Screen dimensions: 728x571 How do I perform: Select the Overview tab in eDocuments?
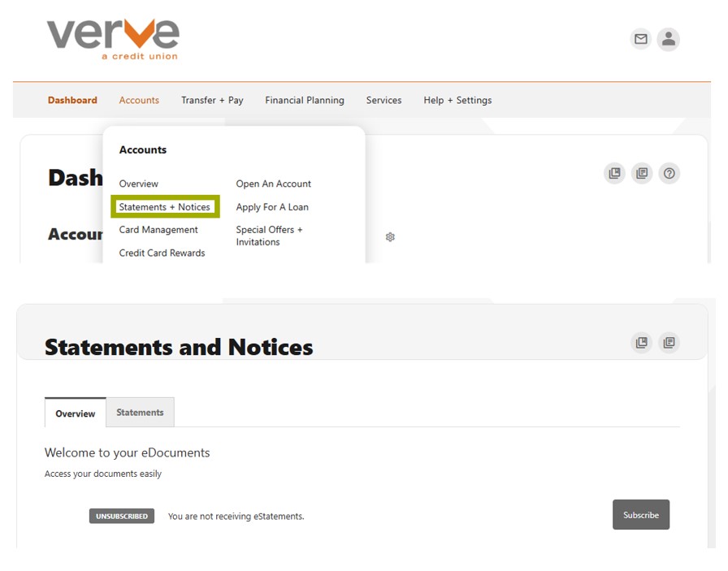pyautogui.click(x=76, y=413)
